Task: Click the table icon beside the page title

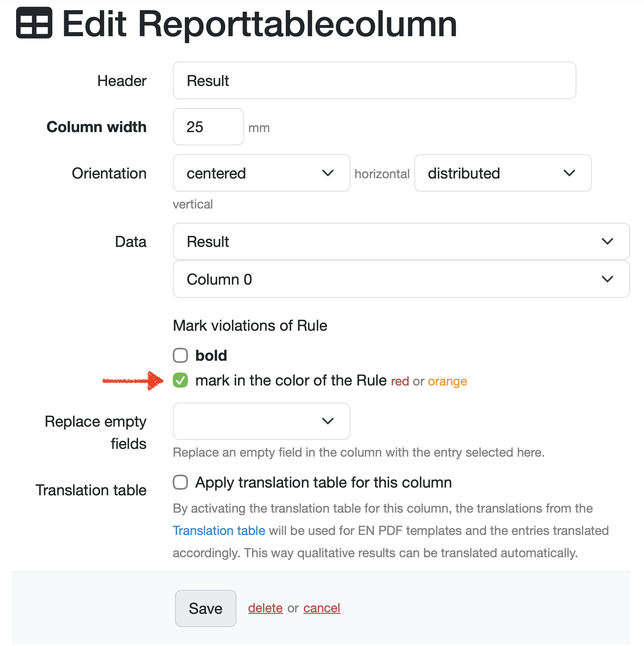Action: click(x=34, y=23)
